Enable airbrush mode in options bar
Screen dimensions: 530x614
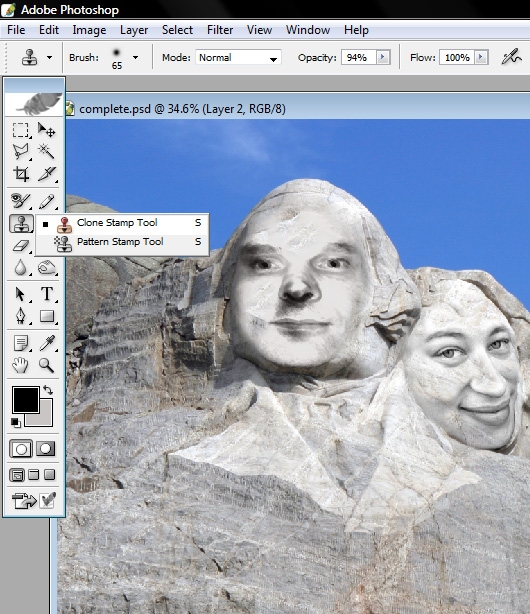pos(511,58)
